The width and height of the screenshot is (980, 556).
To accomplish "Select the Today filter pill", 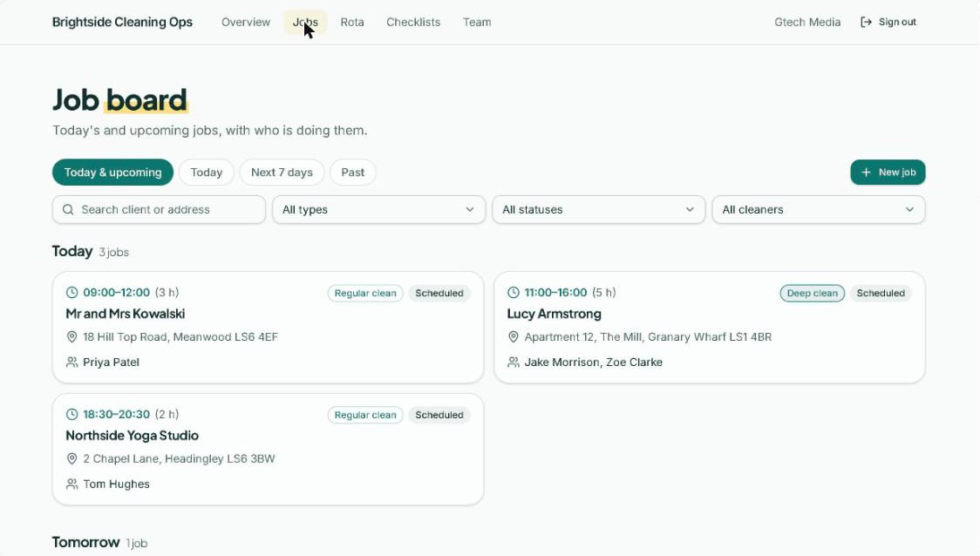I will 207,173.
